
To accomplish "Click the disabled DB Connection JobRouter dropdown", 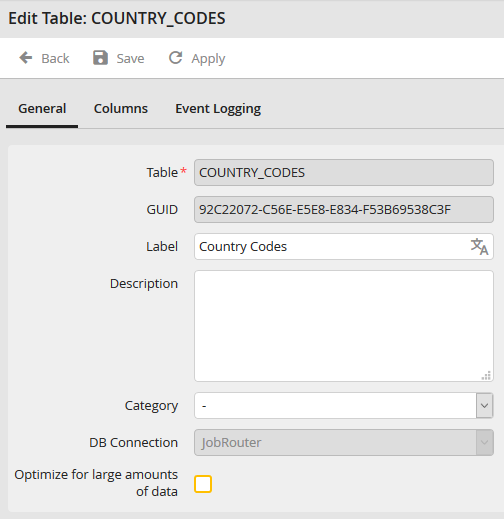I will coord(344,443).
